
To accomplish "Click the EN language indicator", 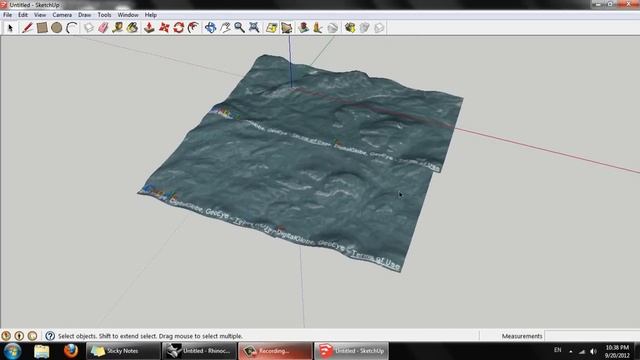I will 558,350.
